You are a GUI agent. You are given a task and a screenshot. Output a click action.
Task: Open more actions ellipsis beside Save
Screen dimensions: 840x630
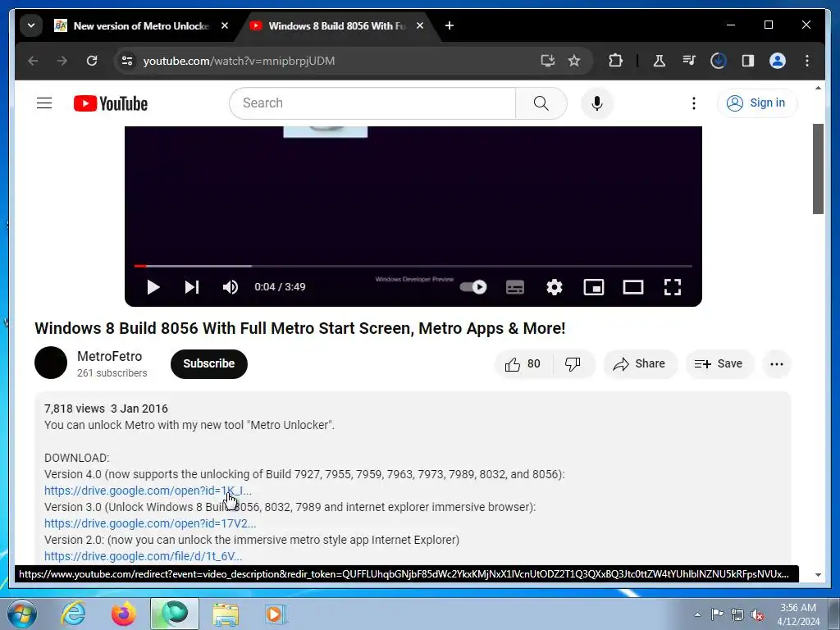tap(776, 363)
